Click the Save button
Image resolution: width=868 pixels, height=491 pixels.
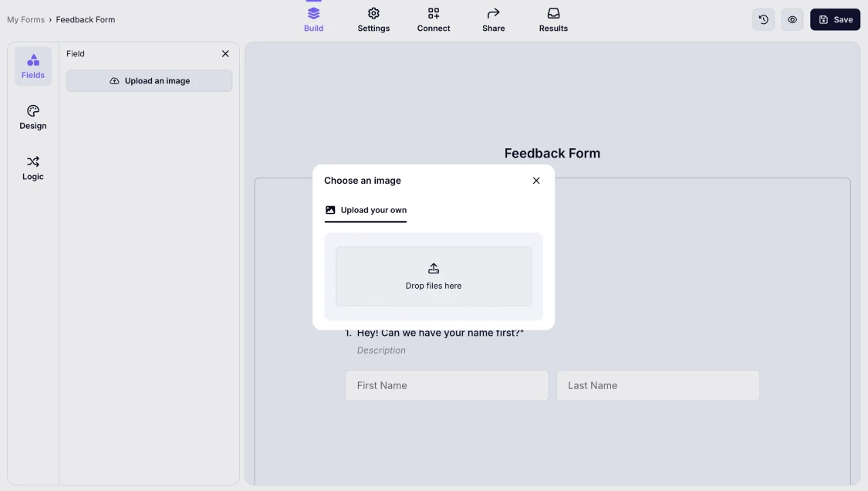(835, 19)
